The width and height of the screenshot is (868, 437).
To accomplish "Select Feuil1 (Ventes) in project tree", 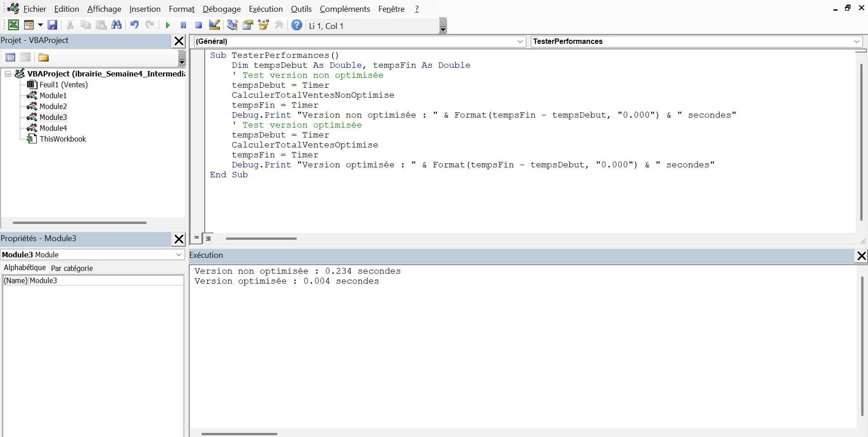I will [64, 85].
